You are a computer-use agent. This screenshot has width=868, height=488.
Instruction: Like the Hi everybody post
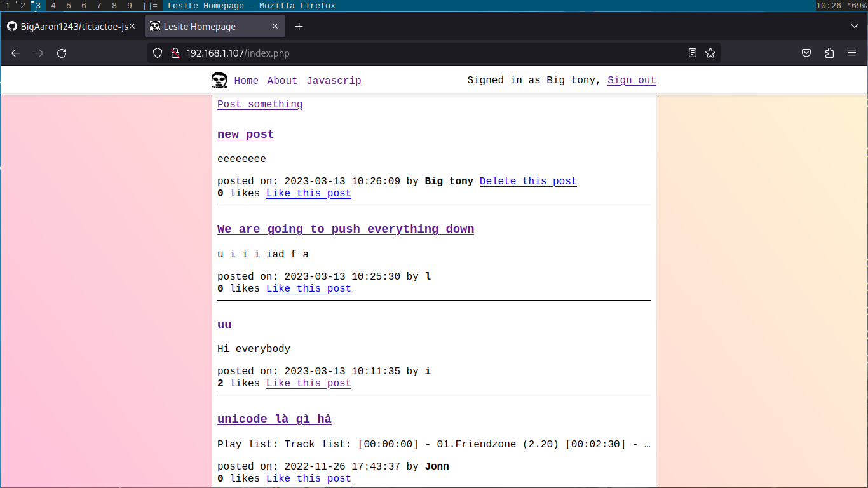pyautogui.click(x=308, y=383)
